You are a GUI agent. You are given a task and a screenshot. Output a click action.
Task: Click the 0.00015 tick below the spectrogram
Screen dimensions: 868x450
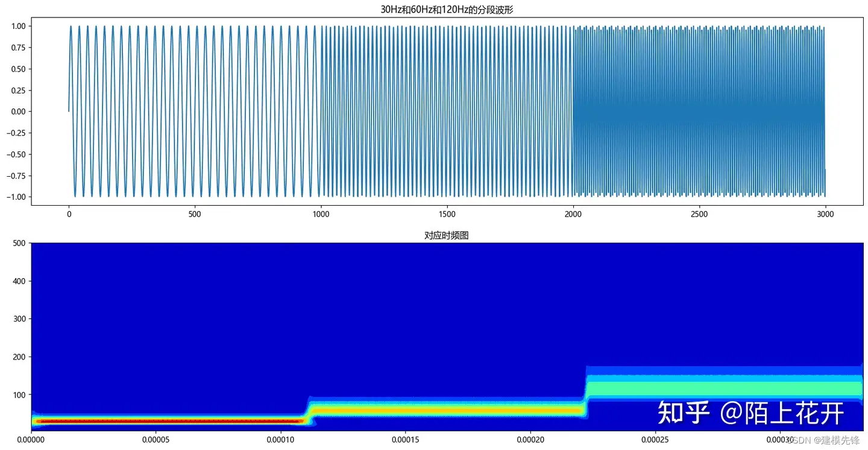coord(406,440)
